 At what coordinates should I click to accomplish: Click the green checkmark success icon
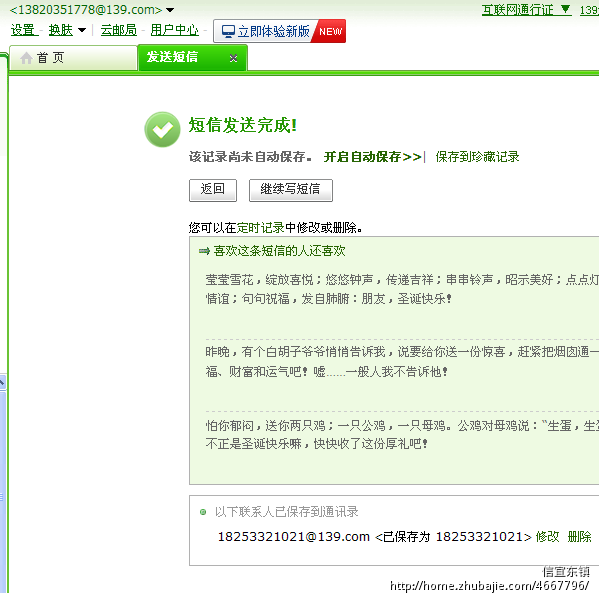(162, 130)
